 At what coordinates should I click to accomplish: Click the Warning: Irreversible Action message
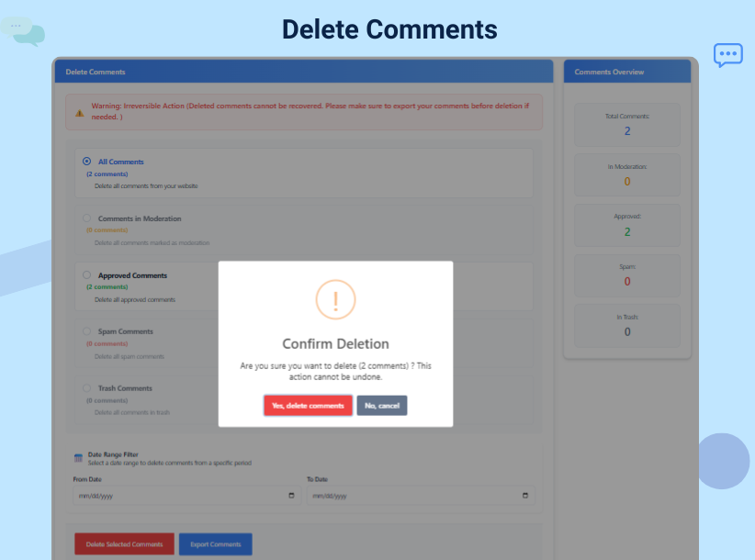pos(310,111)
